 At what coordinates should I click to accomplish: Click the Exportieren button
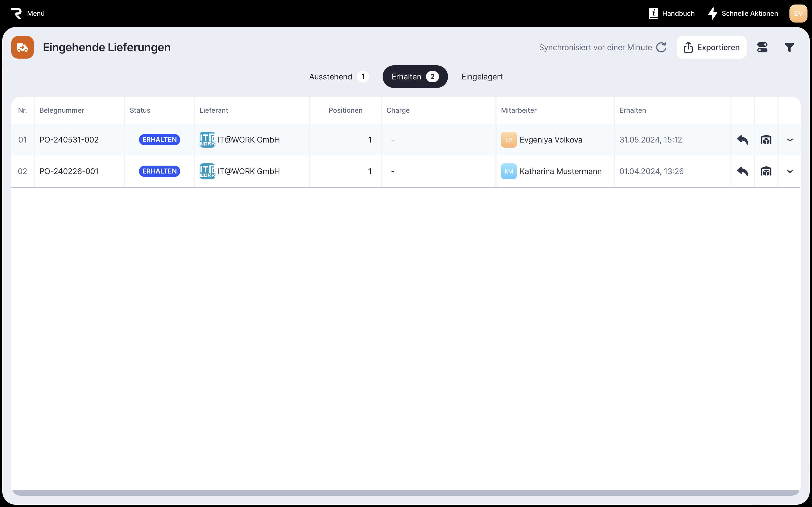point(711,47)
